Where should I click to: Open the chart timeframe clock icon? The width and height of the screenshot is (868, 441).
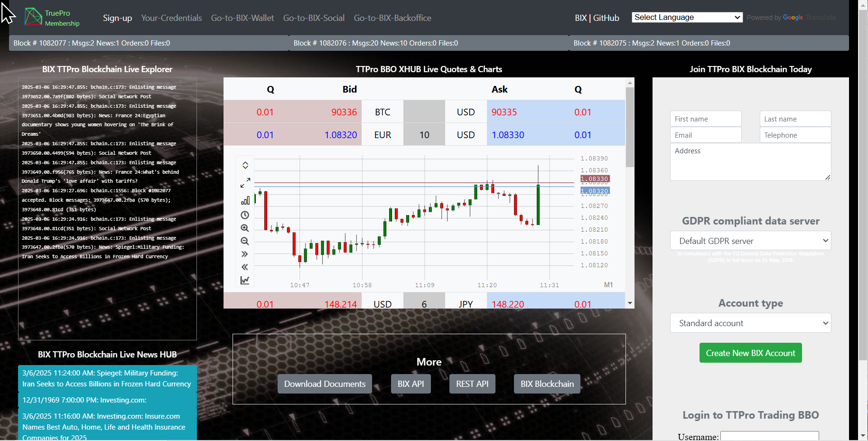coord(245,215)
